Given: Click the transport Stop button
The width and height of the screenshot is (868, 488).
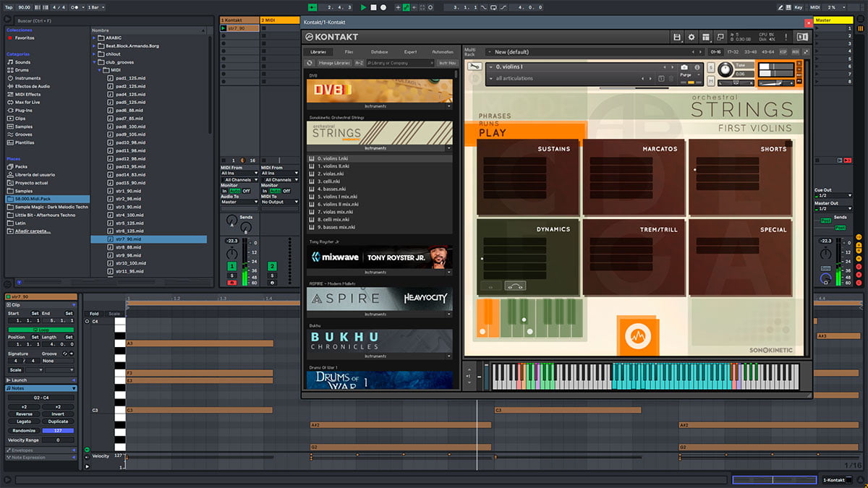Looking at the screenshot, I should pyautogui.click(x=373, y=7).
